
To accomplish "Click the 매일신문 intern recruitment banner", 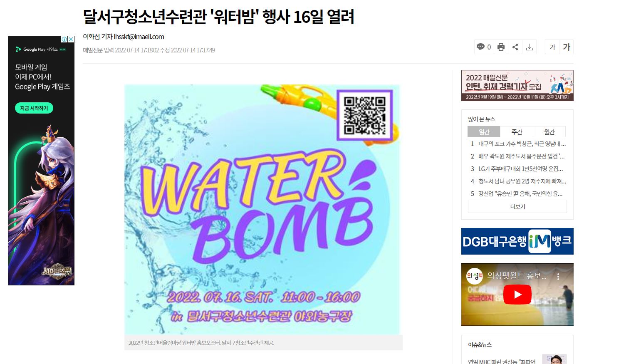I will click(x=517, y=85).
